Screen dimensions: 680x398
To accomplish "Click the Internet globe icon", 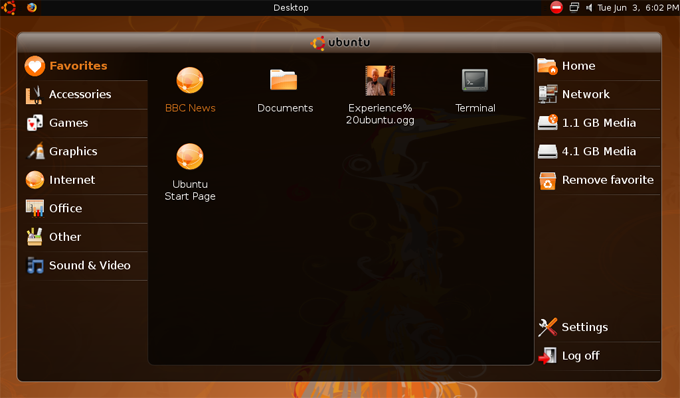I will [x=35, y=180].
